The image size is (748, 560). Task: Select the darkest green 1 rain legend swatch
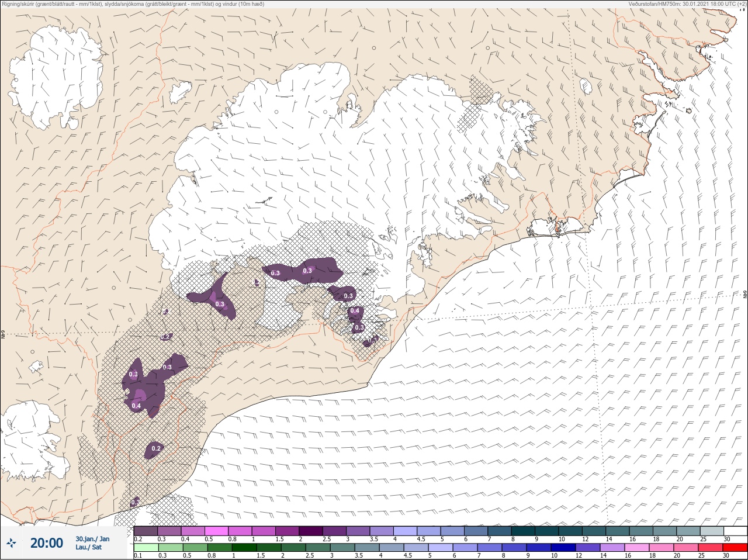point(244,548)
